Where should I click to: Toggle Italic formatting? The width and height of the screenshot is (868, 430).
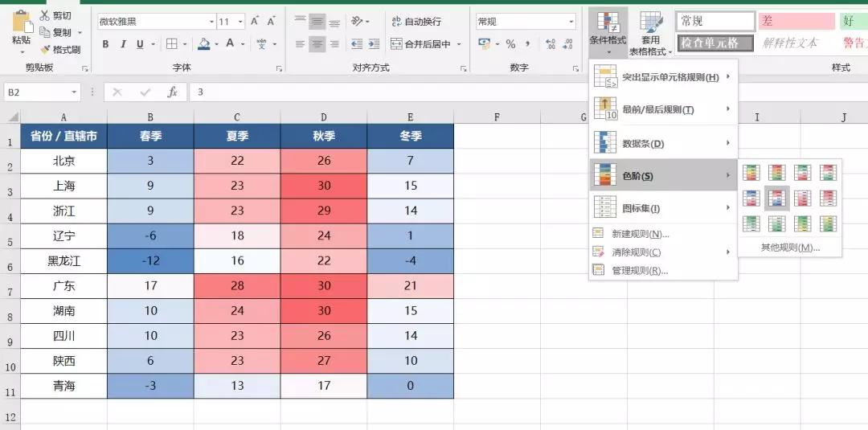[x=123, y=44]
